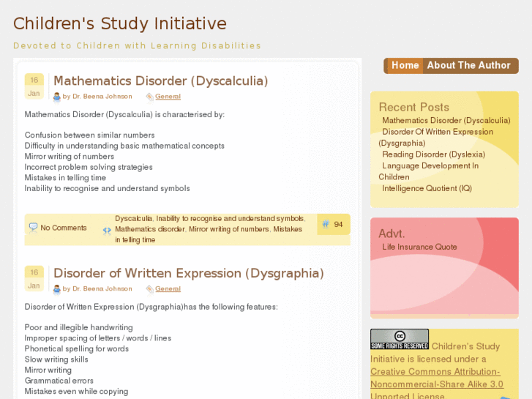Screen dimensions: 532x399
Task: Open 'Inability to recognise and understand symbols' tag
Action: tap(230, 218)
